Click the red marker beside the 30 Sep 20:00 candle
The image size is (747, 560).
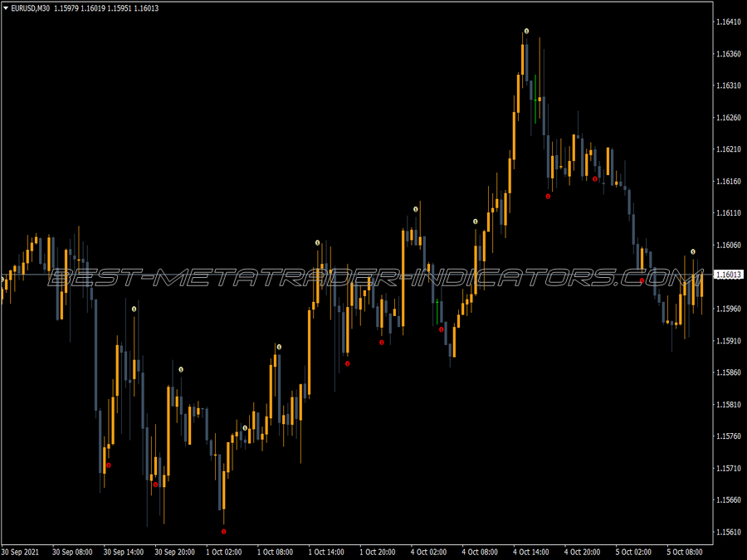[x=155, y=485]
